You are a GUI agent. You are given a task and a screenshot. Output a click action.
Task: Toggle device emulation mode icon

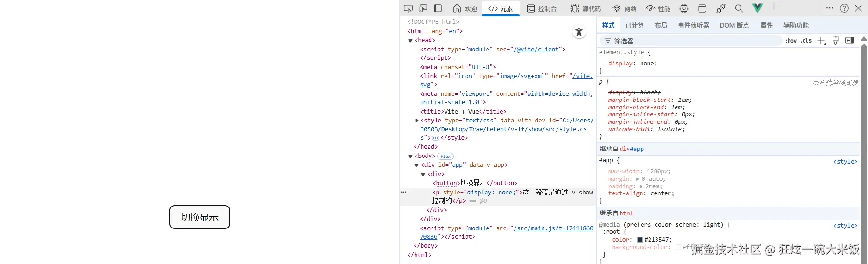[x=423, y=8]
